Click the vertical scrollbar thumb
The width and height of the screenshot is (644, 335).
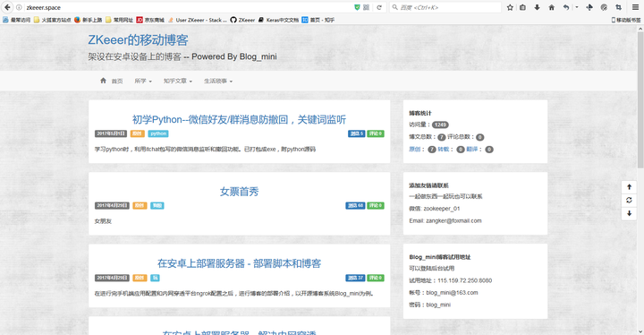640,100
